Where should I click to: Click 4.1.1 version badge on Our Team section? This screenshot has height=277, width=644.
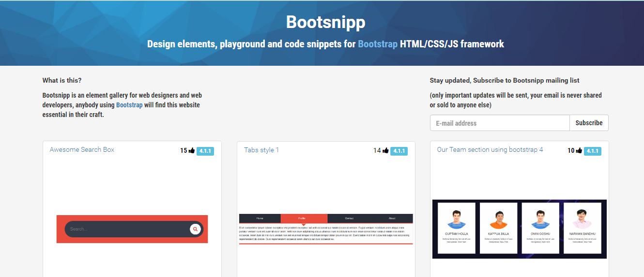(x=593, y=151)
